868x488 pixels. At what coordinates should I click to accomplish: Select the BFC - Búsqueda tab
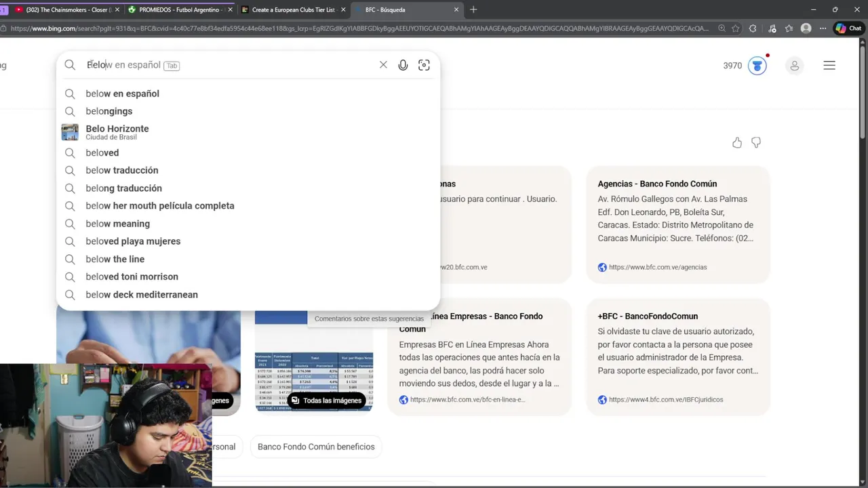[406, 9]
